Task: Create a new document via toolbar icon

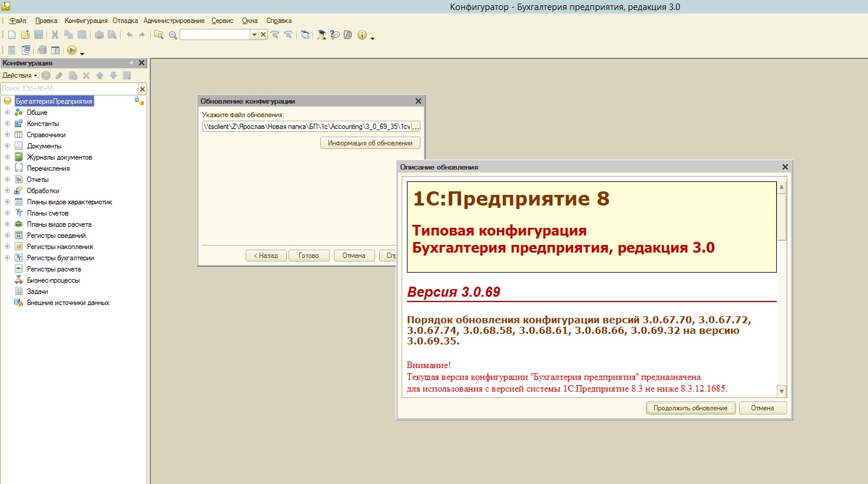Action: [12, 35]
